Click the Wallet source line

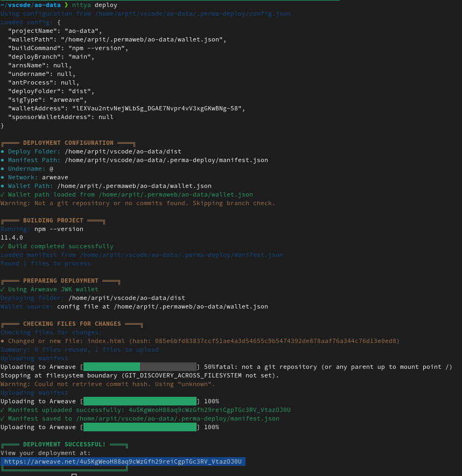click(x=134, y=306)
